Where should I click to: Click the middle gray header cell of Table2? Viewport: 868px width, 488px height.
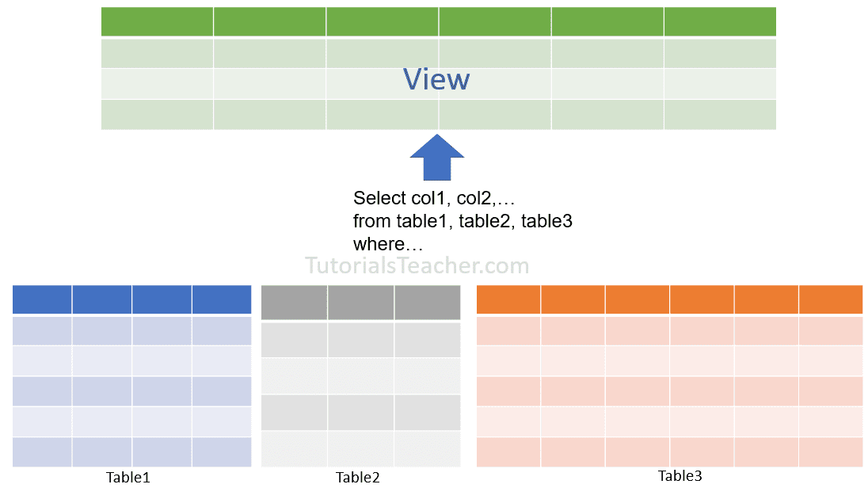361,303
